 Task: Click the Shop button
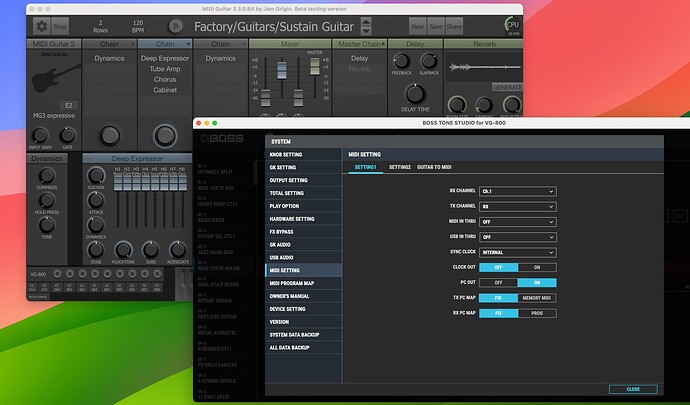tap(60, 26)
